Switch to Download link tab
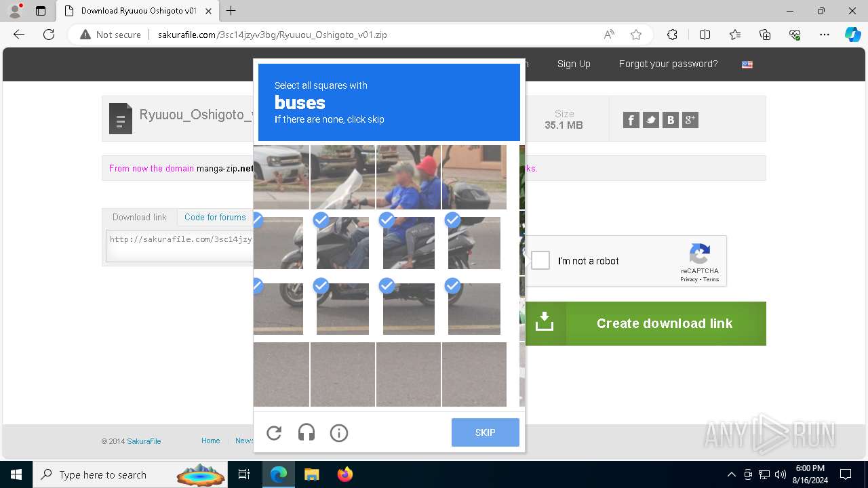 pyautogui.click(x=139, y=217)
